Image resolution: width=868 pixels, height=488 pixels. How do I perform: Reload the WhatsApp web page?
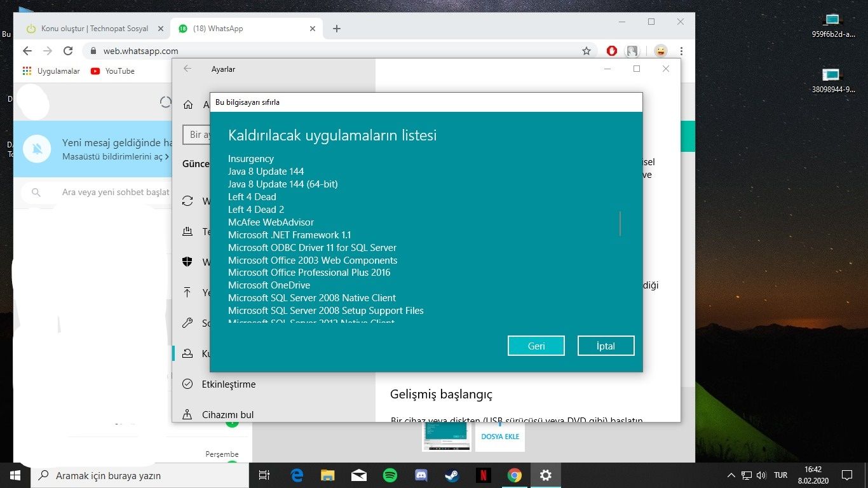click(x=68, y=51)
